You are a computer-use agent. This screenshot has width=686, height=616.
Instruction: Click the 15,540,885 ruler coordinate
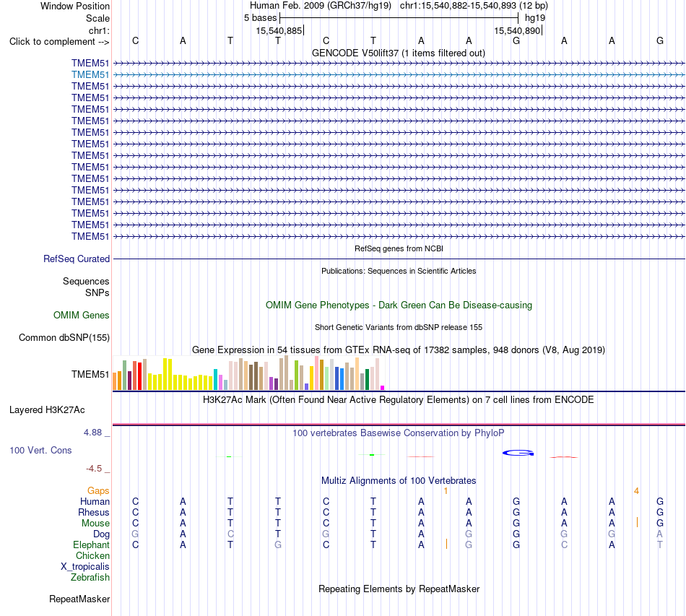click(x=279, y=30)
